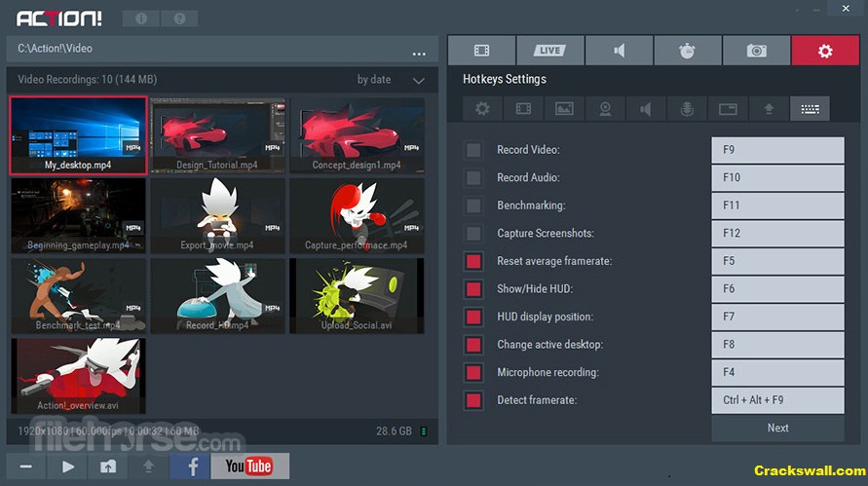
Task: Click the info icon next to Action! logo
Action: pos(141,19)
